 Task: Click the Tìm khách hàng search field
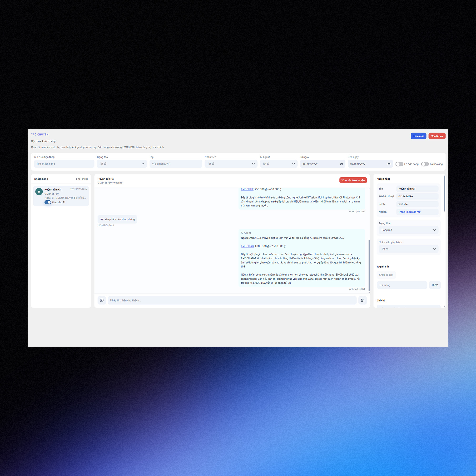[64, 164]
